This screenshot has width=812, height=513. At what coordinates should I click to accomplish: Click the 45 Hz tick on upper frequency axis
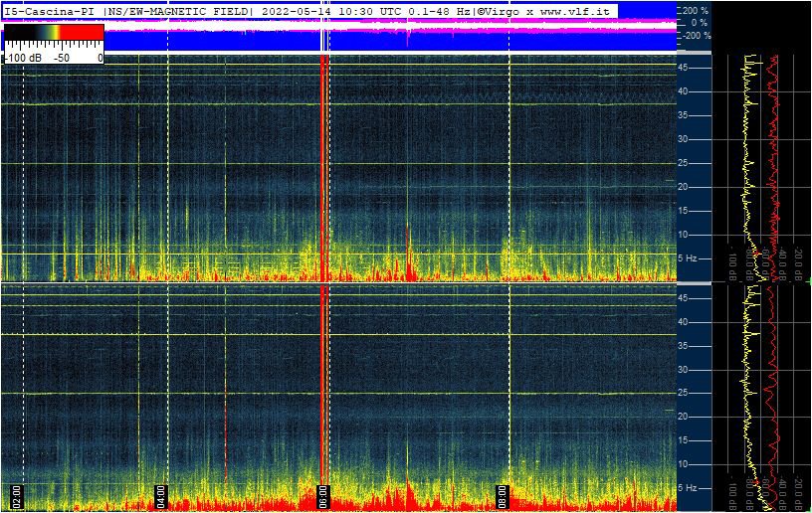click(x=684, y=68)
